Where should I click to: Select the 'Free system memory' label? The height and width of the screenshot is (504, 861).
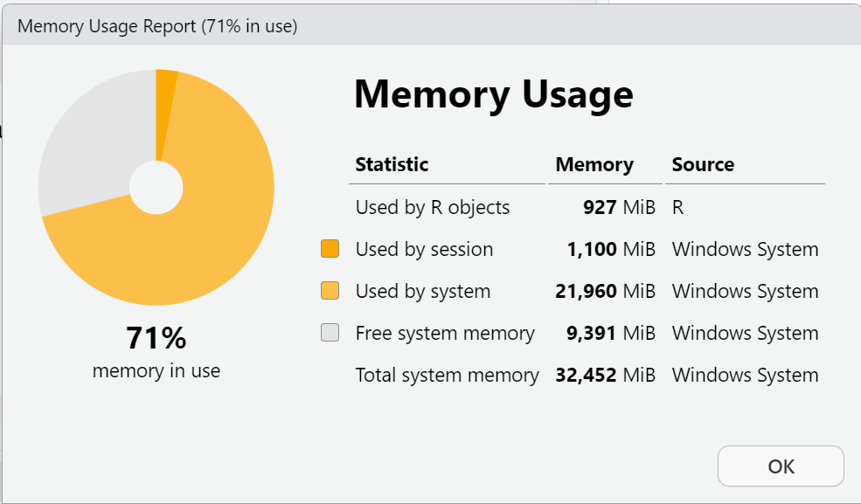point(445,333)
